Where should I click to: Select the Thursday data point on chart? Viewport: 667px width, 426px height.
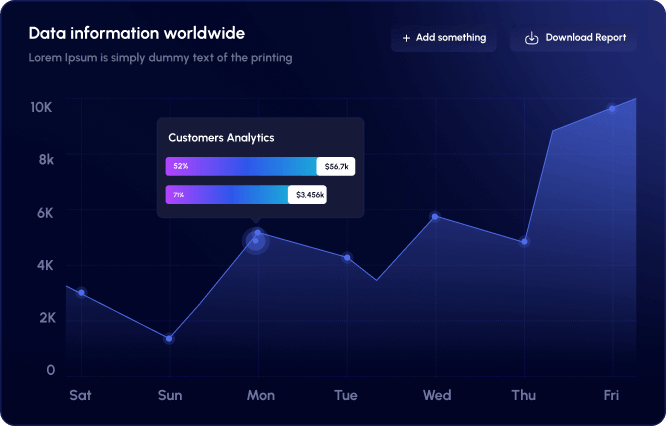click(x=524, y=242)
